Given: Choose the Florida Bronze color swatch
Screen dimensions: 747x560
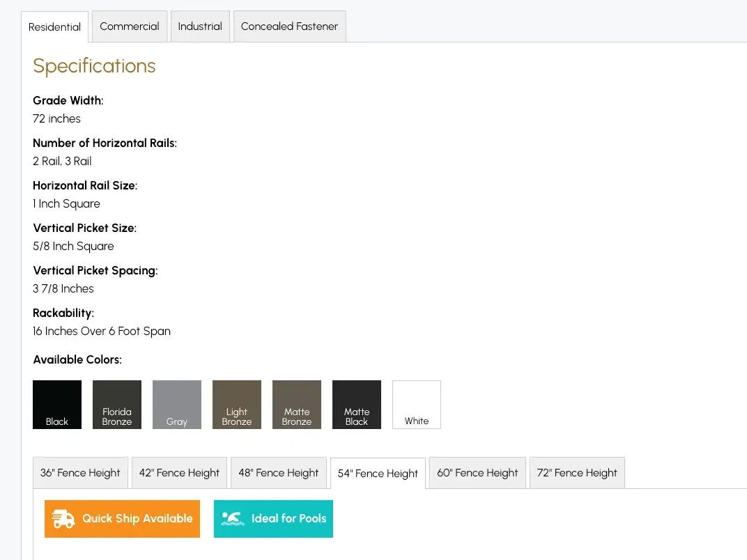Looking at the screenshot, I should (117, 405).
